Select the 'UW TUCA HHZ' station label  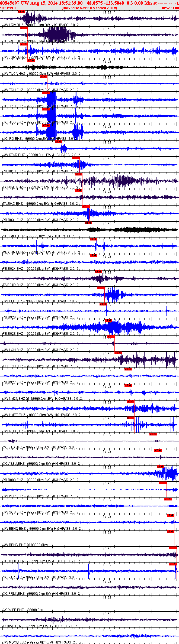coord(14,74)
